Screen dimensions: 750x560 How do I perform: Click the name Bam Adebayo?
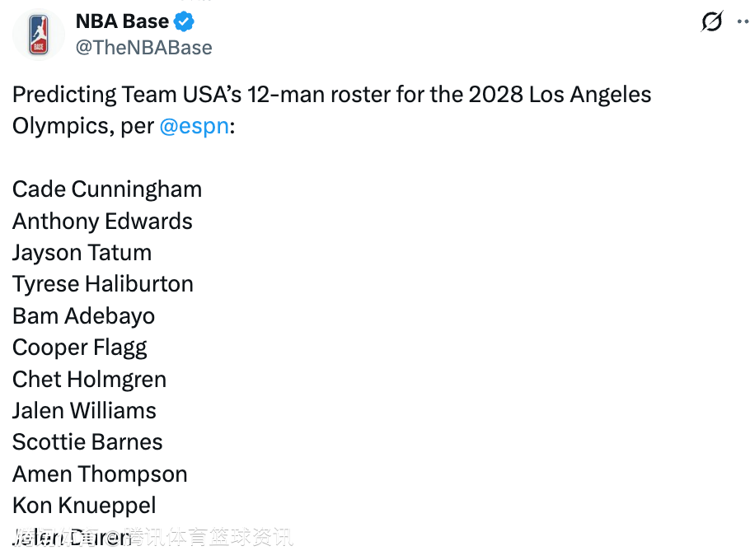pyautogui.click(x=83, y=316)
